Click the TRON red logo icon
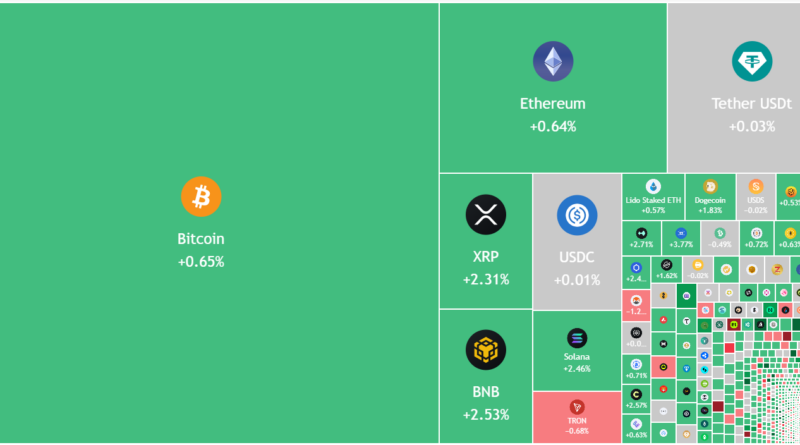This screenshot has width=800, height=445. 576,406
